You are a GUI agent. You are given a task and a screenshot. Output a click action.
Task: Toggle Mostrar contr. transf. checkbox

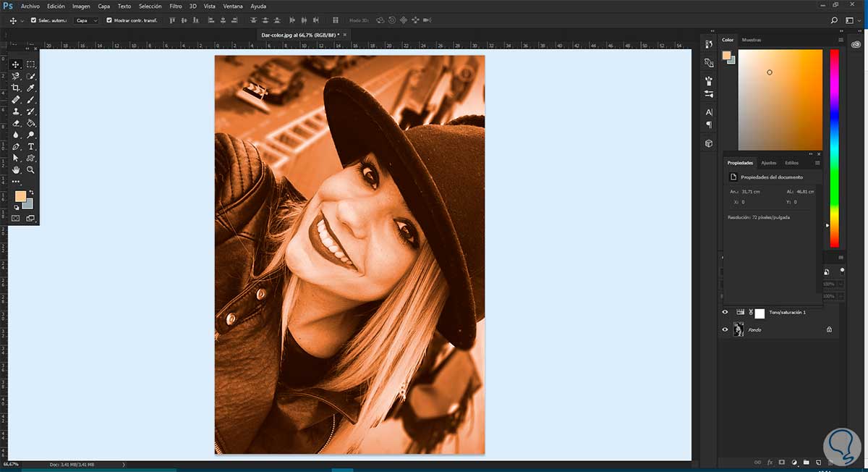pyautogui.click(x=109, y=20)
